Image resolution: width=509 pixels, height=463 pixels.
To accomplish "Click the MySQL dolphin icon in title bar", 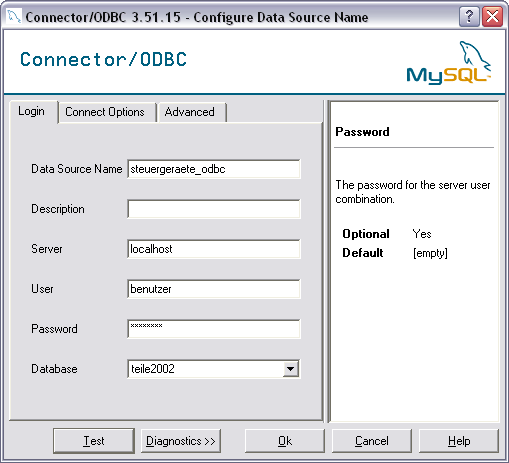I will 14,17.
